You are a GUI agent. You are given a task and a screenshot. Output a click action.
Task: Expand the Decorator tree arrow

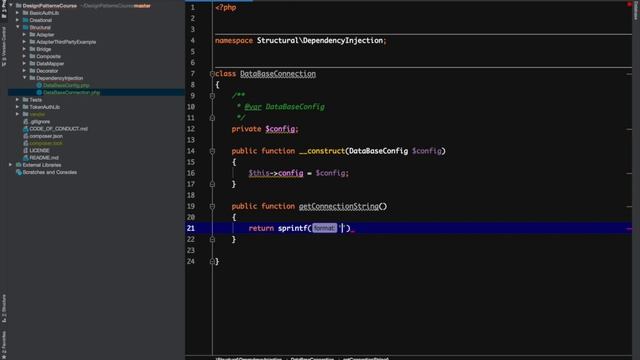[x=24, y=71]
